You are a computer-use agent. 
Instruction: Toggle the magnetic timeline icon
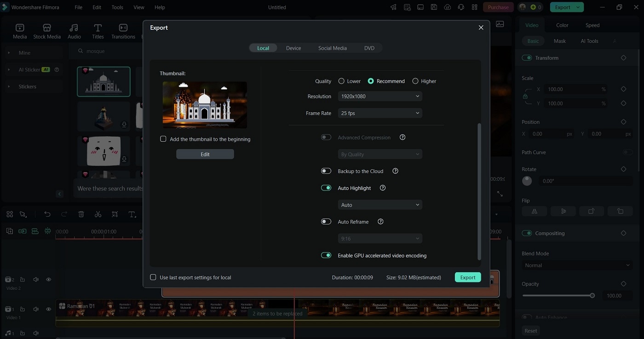pyautogui.click(x=35, y=231)
